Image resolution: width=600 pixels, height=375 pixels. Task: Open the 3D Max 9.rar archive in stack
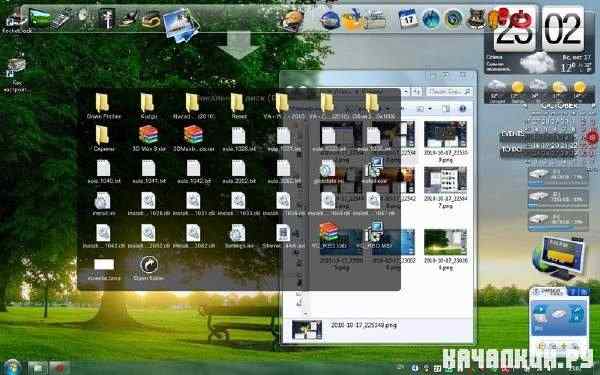148,138
